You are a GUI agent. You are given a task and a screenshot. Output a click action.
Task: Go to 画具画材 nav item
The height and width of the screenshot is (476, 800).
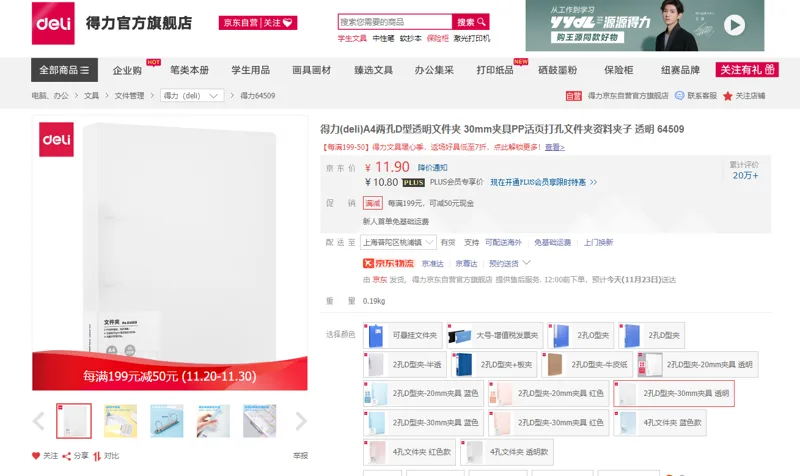coord(312,70)
